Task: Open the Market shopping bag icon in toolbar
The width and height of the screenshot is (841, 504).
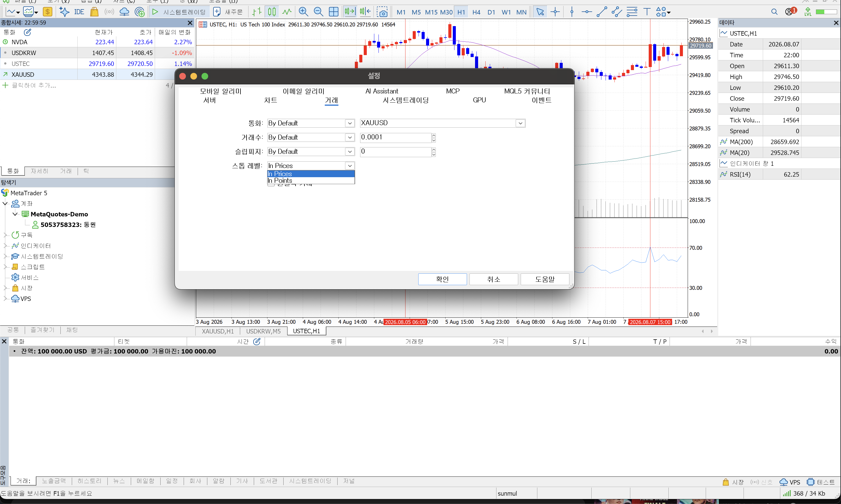Action: click(94, 12)
